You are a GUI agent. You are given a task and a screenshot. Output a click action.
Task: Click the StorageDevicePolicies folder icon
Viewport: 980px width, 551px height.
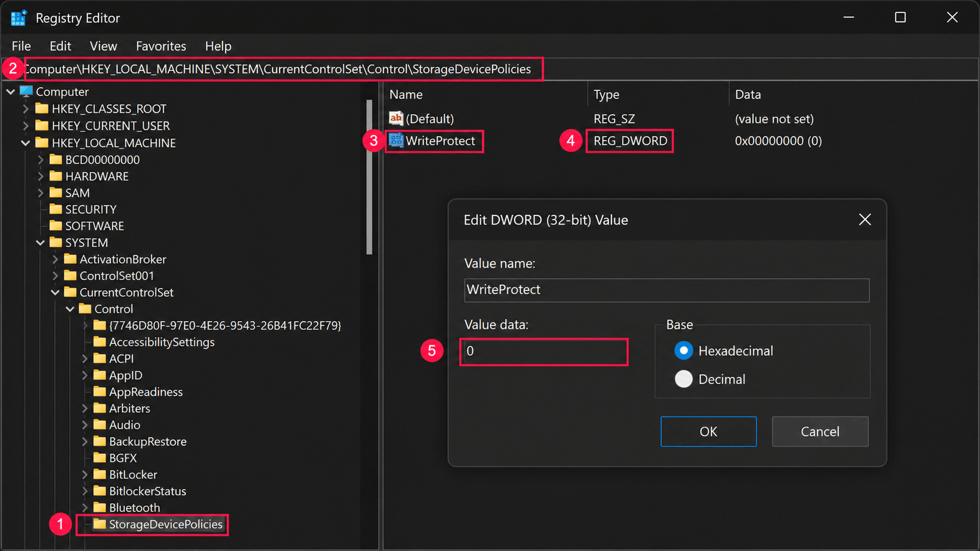pos(100,524)
